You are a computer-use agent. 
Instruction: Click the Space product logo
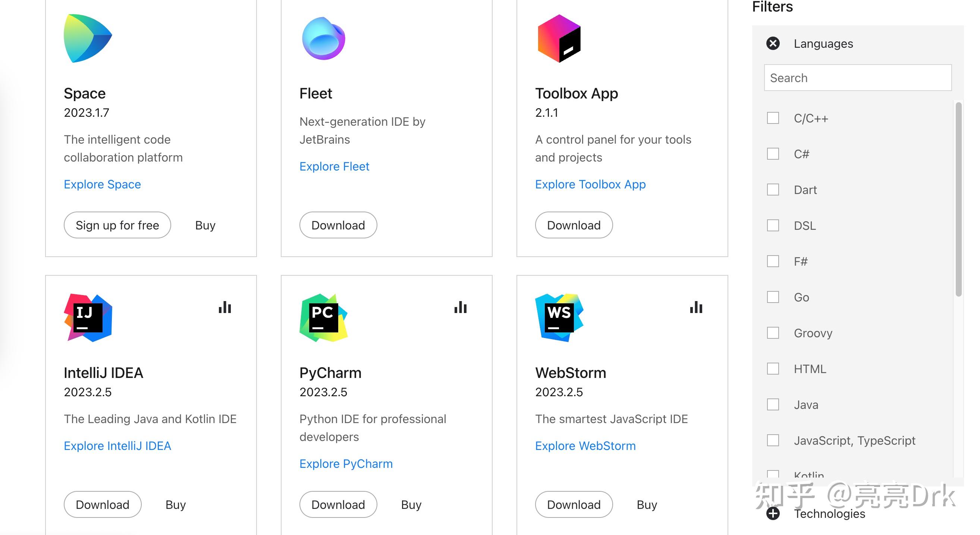[x=88, y=38]
